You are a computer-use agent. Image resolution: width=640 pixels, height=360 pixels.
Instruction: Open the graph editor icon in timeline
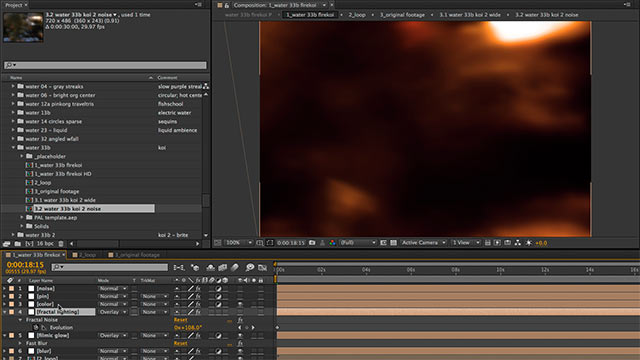coord(262,267)
